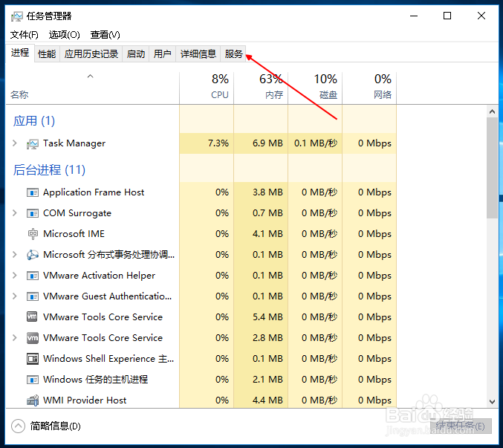Click the 3.8 MB memory value
The width and height of the screenshot is (503, 448).
[x=267, y=192]
